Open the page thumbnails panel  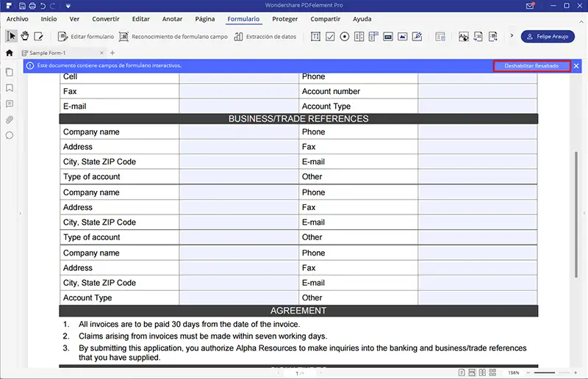point(10,72)
